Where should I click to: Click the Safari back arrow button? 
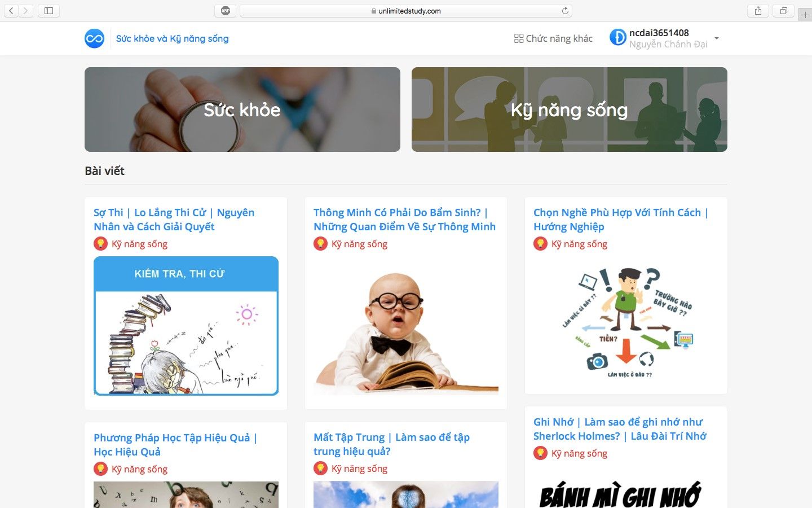pyautogui.click(x=11, y=11)
